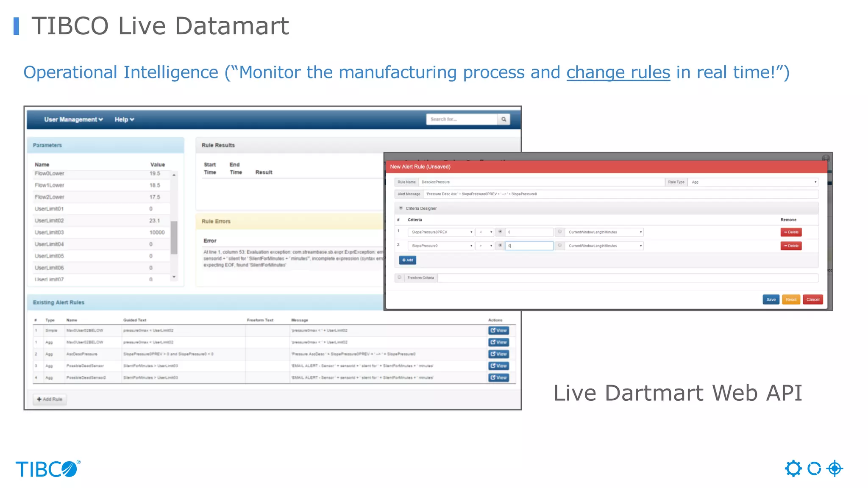This screenshot has width=868, height=488.
Task: Click in the Search for field
Action: 462,119
